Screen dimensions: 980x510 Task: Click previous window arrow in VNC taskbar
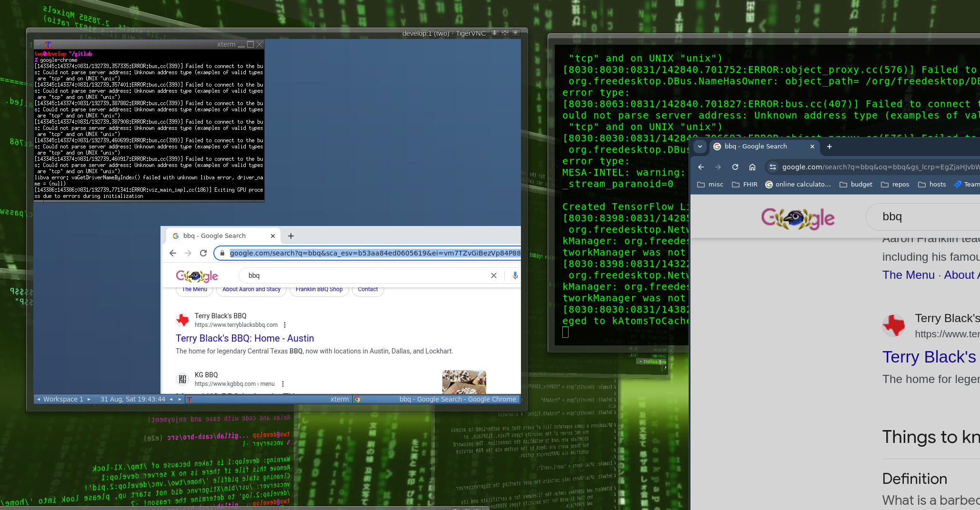(171, 399)
